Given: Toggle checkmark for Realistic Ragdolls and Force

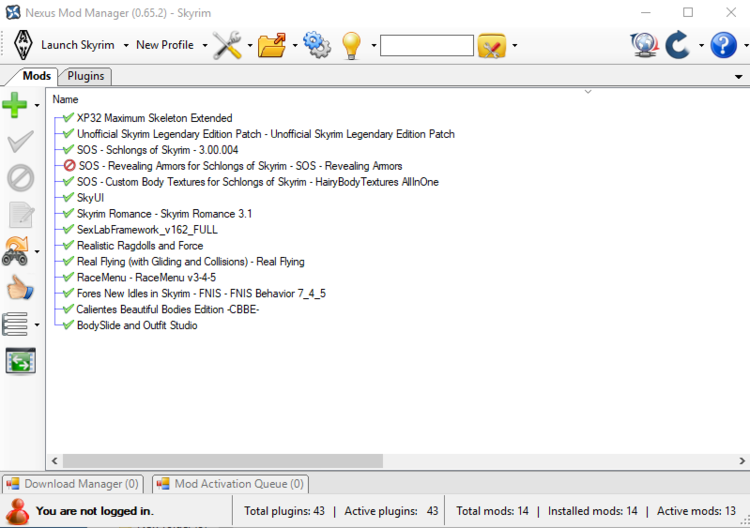Looking at the screenshot, I should tap(68, 245).
